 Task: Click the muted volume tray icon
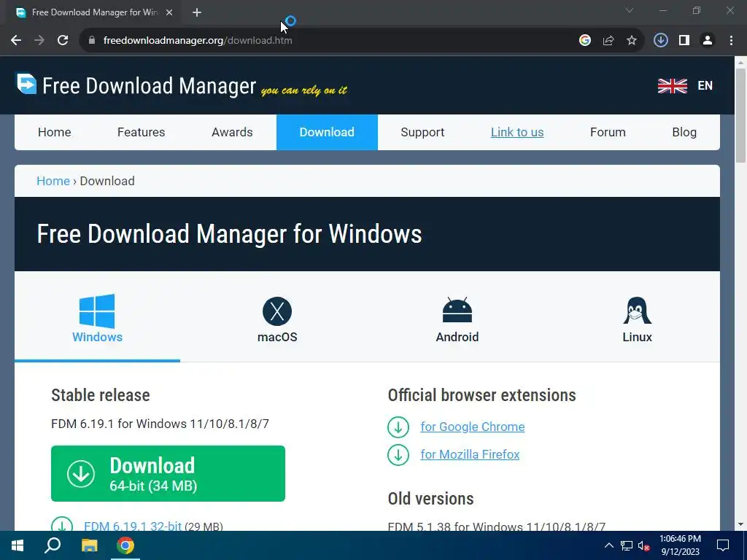pyautogui.click(x=644, y=545)
